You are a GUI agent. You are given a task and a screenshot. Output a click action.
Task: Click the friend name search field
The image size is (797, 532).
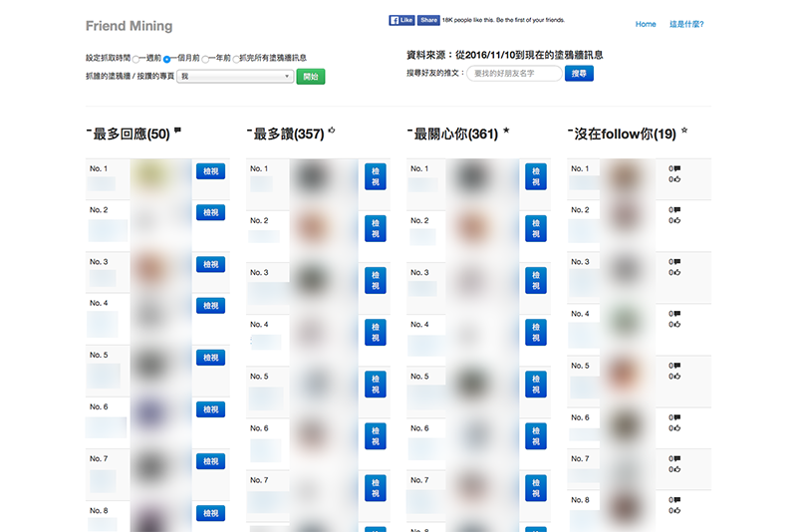[513, 74]
